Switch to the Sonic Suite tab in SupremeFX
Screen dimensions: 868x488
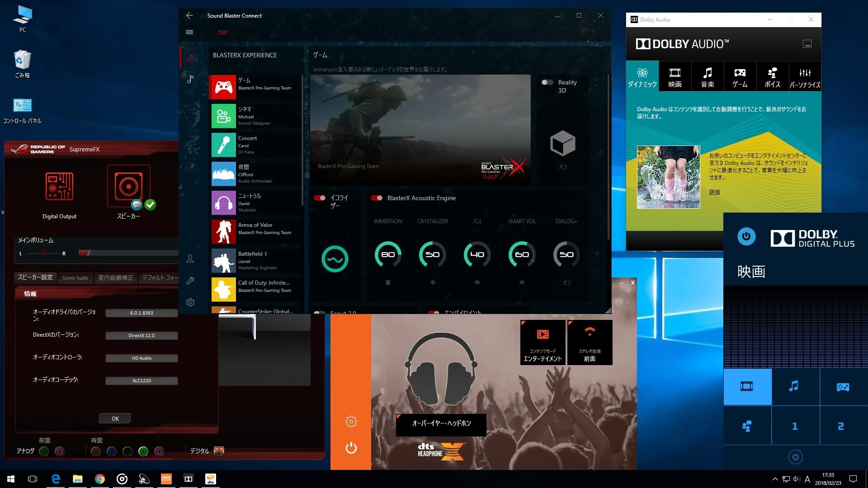(75, 277)
